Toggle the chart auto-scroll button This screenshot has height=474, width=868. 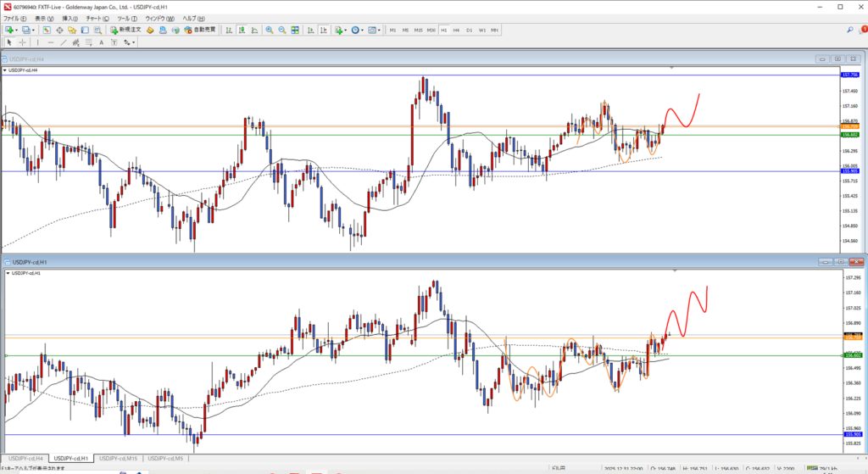click(x=311, y=30)
